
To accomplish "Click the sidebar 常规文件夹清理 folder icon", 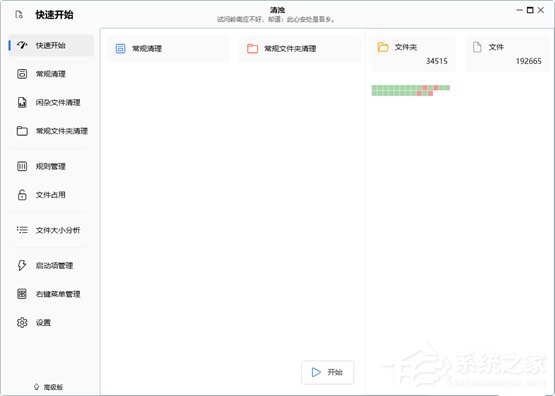I will point(22,131).
